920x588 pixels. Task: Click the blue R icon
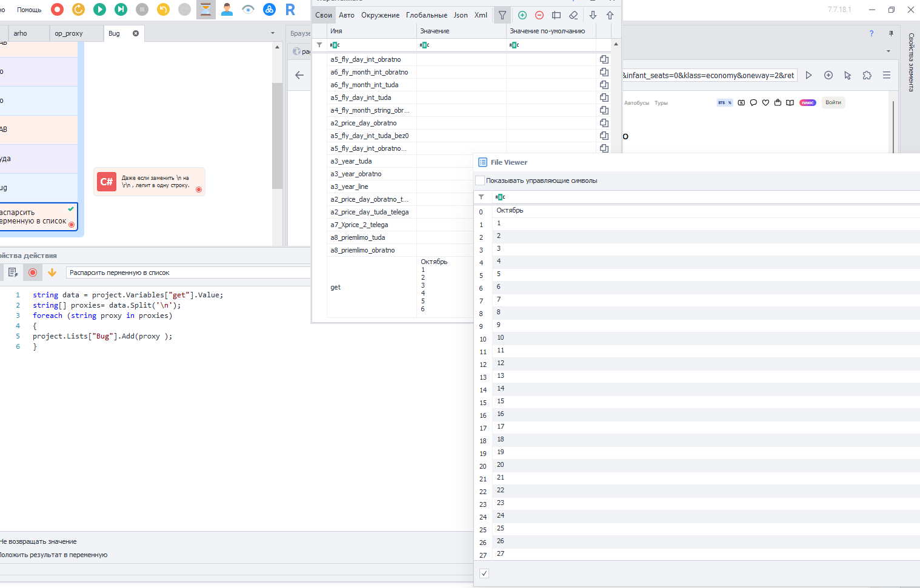pyautogui.click(x=290, y=9)
